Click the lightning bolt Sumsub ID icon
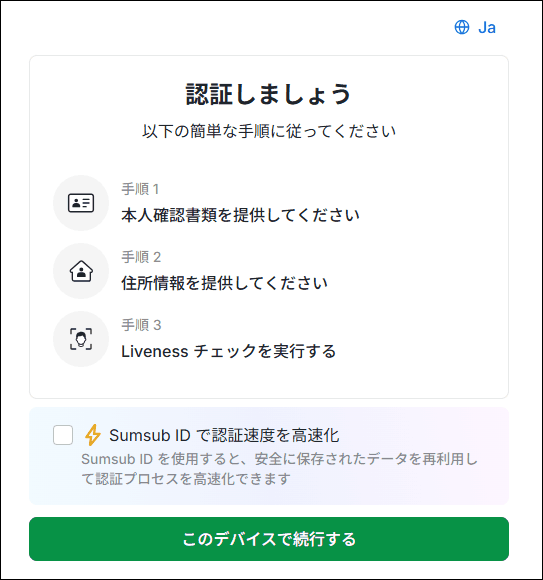 (x=92, y=435)
